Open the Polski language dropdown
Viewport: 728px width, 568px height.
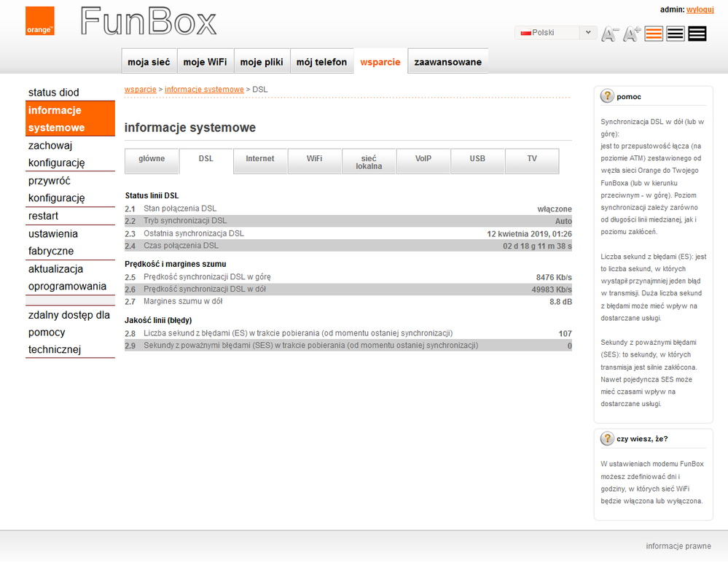(x=556, y=33)
